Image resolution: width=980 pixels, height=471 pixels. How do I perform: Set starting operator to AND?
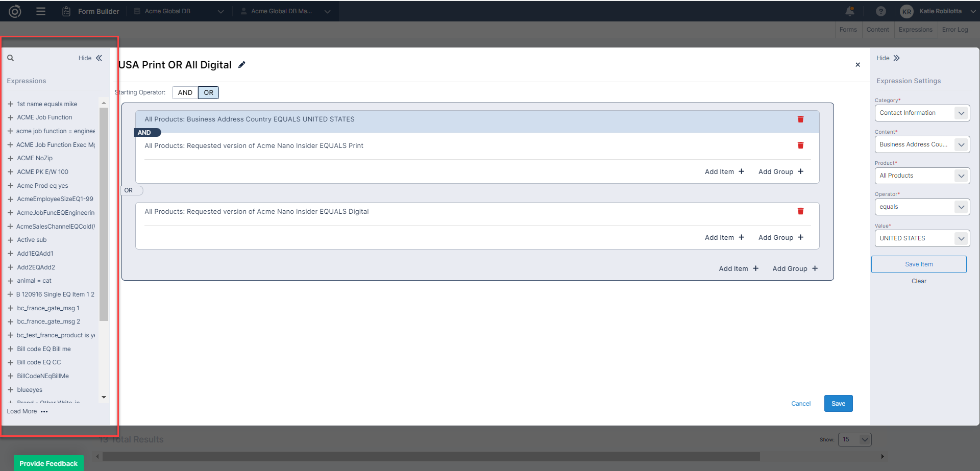click(185, 92)
